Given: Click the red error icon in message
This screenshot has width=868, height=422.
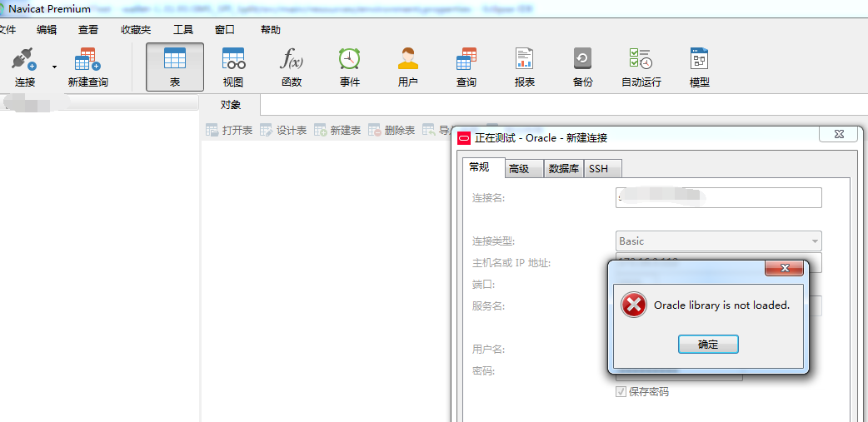Looking at the screenshot, I should [633, 305].
